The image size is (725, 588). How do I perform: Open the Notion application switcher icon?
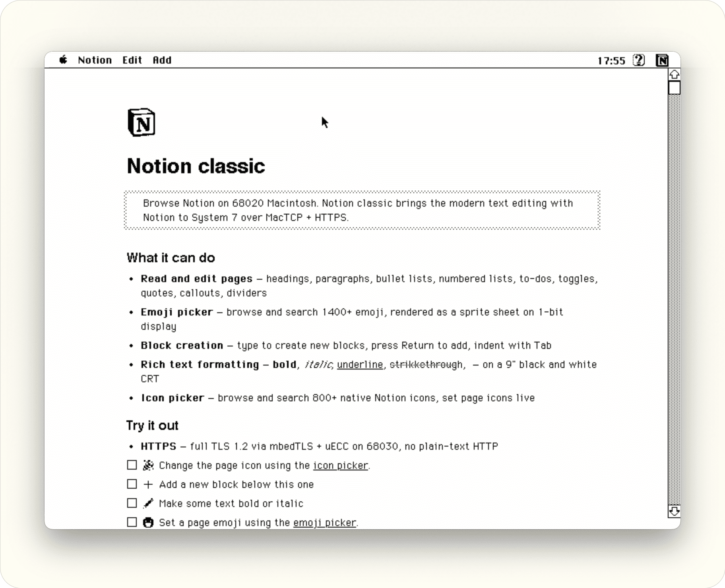[x=662, y=60]
